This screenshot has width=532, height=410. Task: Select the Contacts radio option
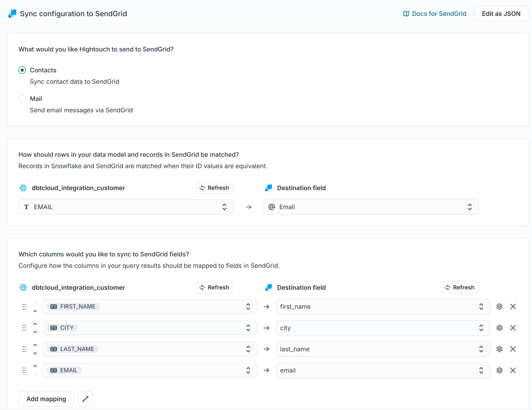point(22,70)
